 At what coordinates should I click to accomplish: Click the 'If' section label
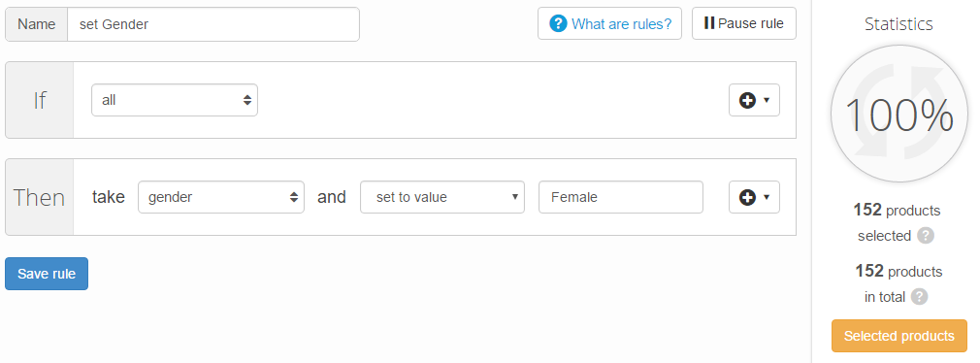(x=40, y=100)
